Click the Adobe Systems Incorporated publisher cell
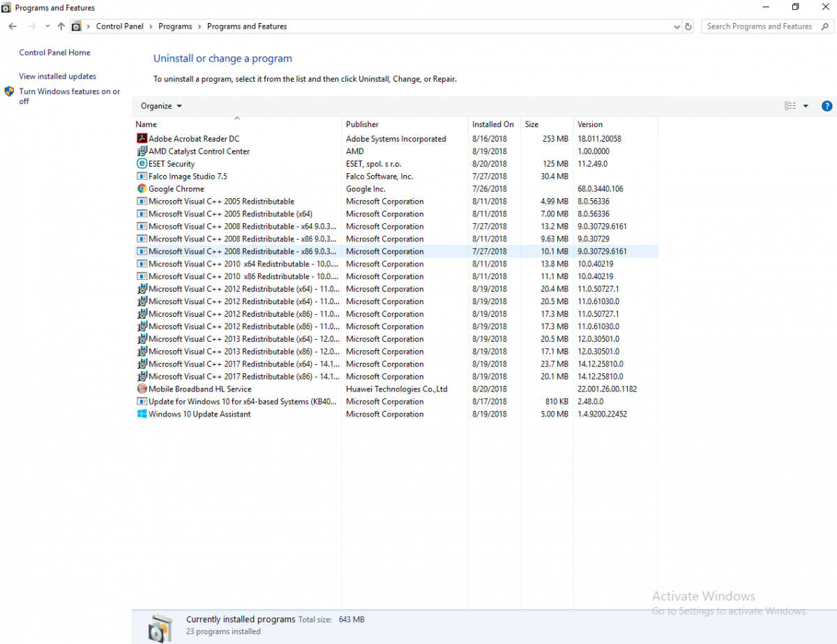 click(x=395, y=139)
